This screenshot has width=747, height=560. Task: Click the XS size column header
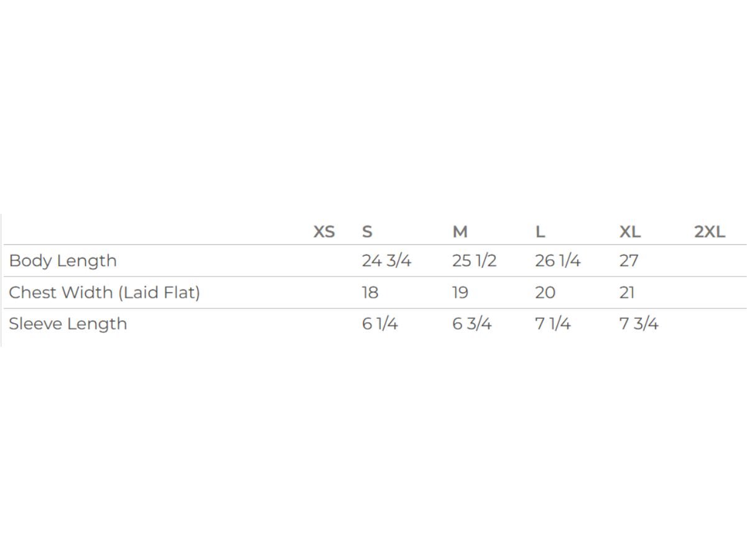[x=323, y=232]
